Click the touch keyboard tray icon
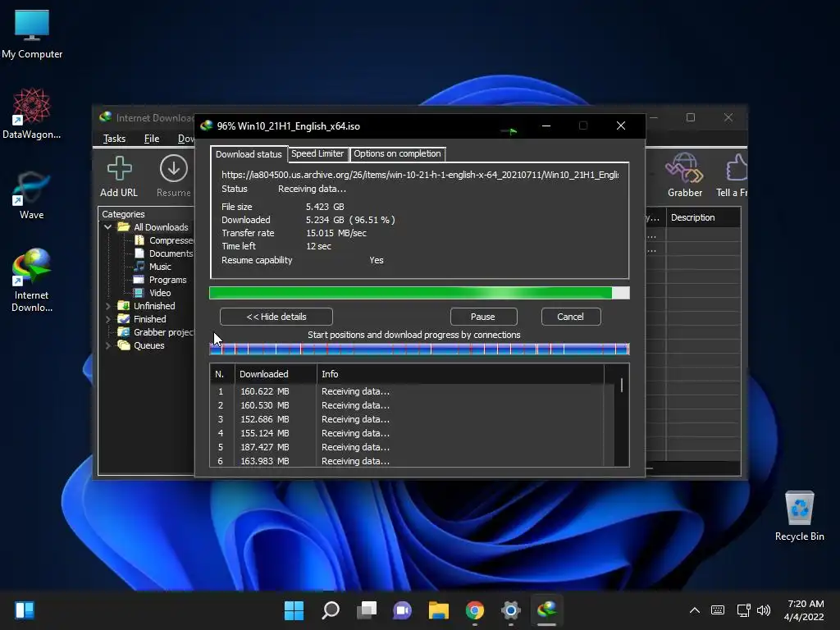Screen dimensions: 840x630 tap(717, 610)
